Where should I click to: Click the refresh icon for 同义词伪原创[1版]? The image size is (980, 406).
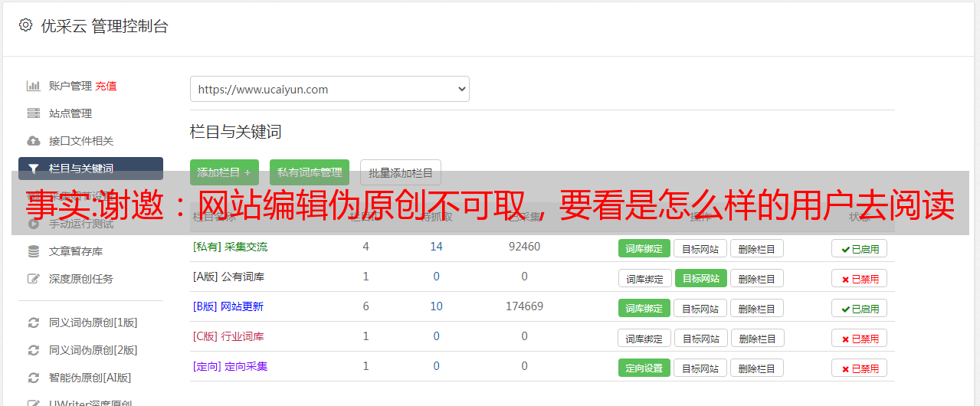33,323
